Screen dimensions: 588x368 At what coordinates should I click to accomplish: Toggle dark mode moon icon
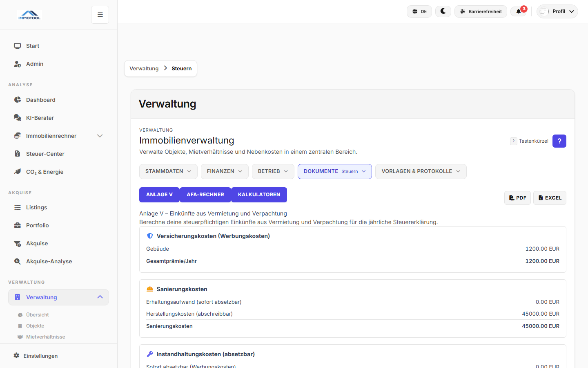tap(443, 11)
